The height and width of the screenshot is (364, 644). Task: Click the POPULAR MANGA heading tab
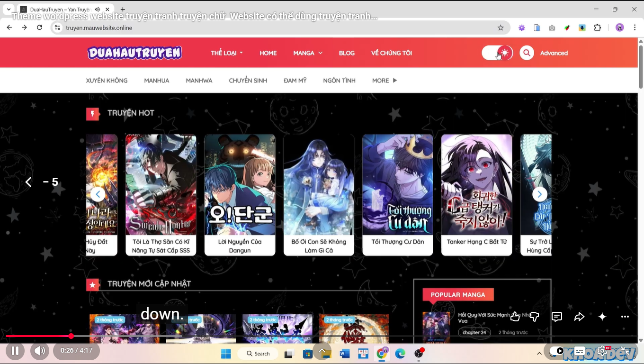tap(458, 295)
